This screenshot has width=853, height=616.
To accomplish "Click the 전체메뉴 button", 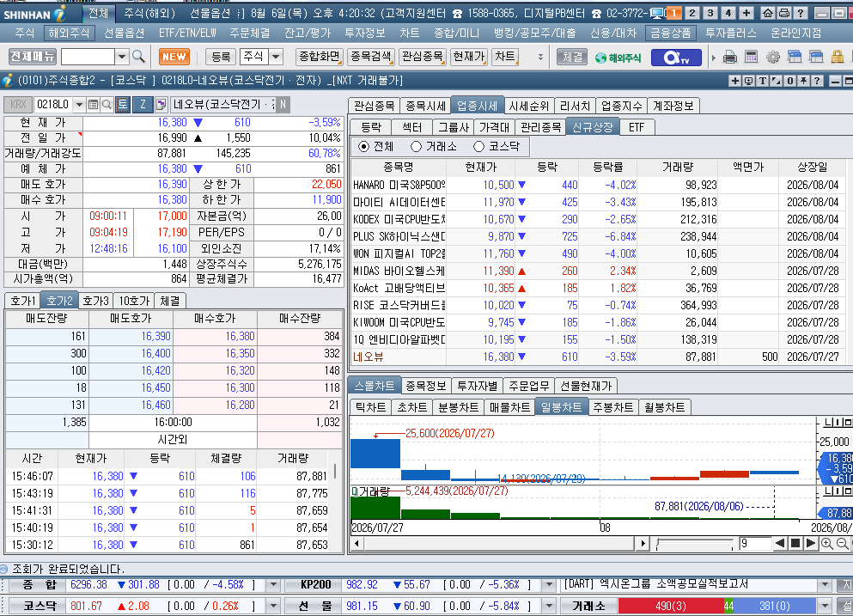I will [x=33, y=57].
